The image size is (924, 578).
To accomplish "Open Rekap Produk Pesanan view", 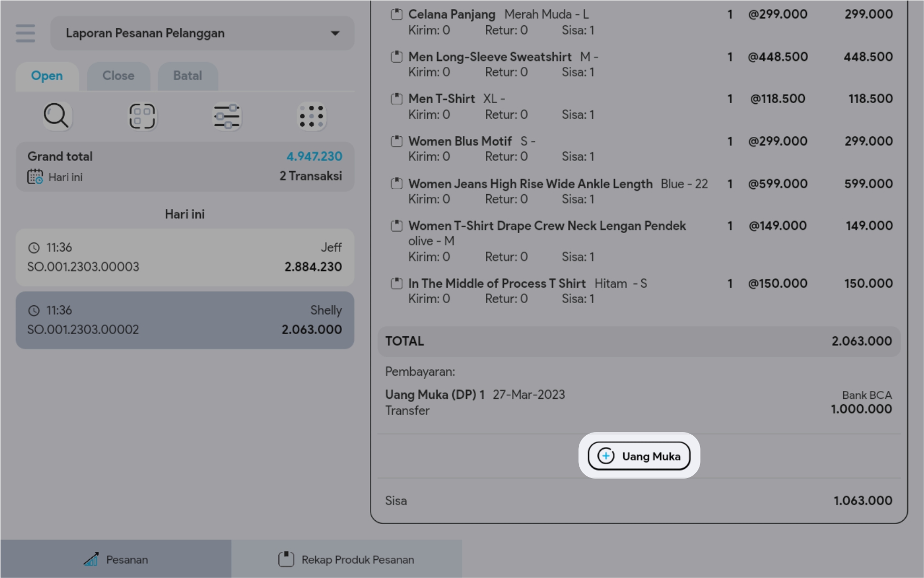I will click(x=346, y=560).
